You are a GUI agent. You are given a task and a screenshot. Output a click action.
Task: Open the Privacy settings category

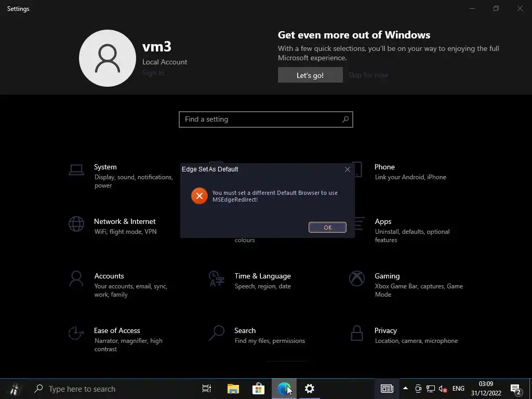click(x=403, y=335)
